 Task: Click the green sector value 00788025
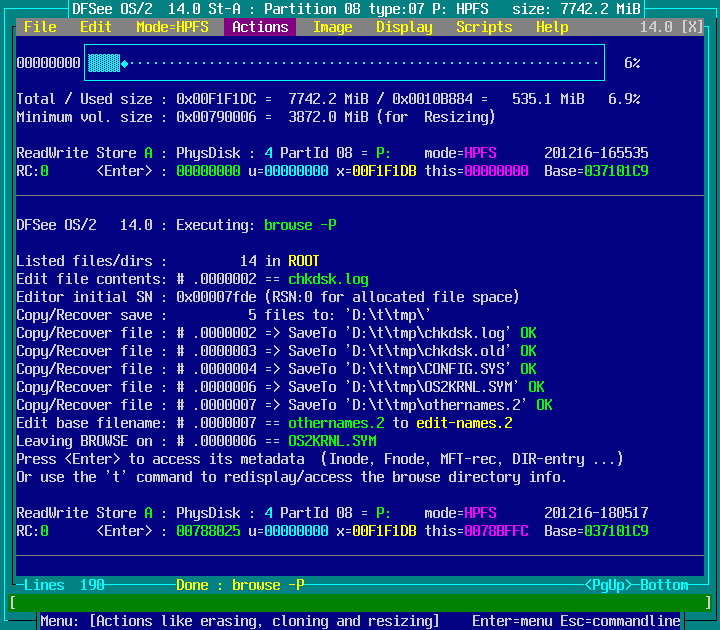[x=208, y=531]
